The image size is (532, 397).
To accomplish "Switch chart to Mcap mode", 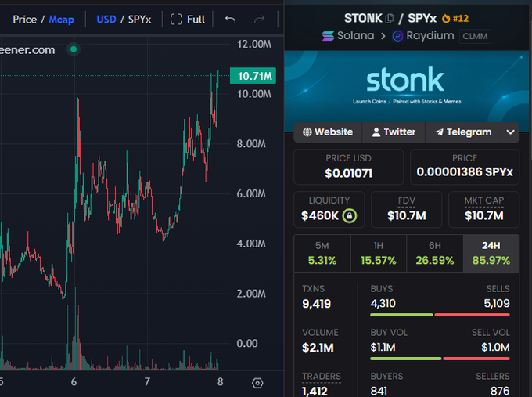I will [x=61, y=20].
